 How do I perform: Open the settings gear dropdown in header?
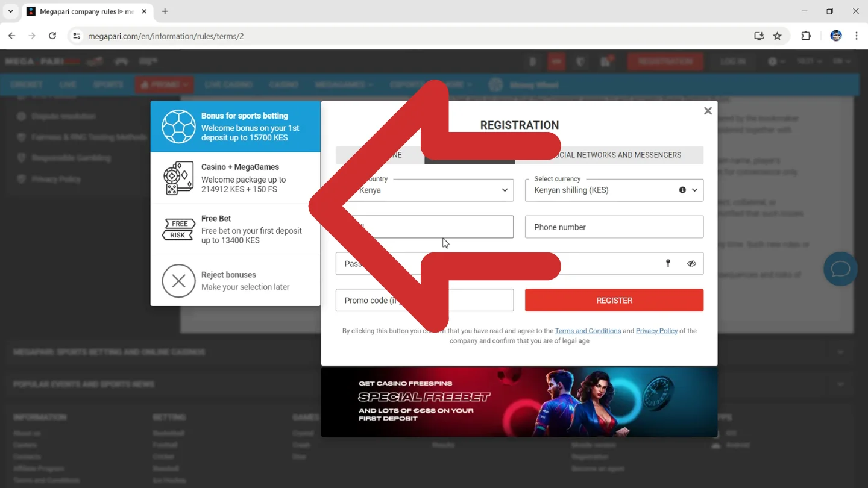(776, 61)
